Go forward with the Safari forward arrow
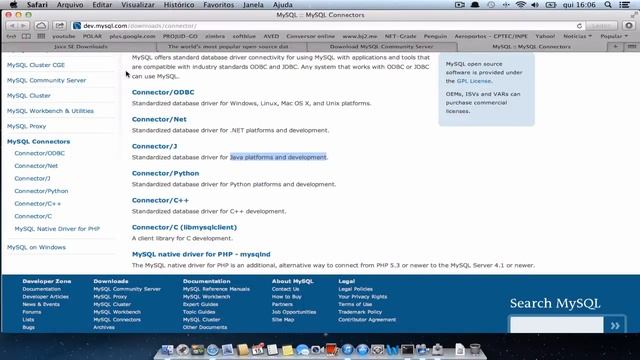Viewport: 640px width, 360px height. pyautogui.click(x=23, y=26)
